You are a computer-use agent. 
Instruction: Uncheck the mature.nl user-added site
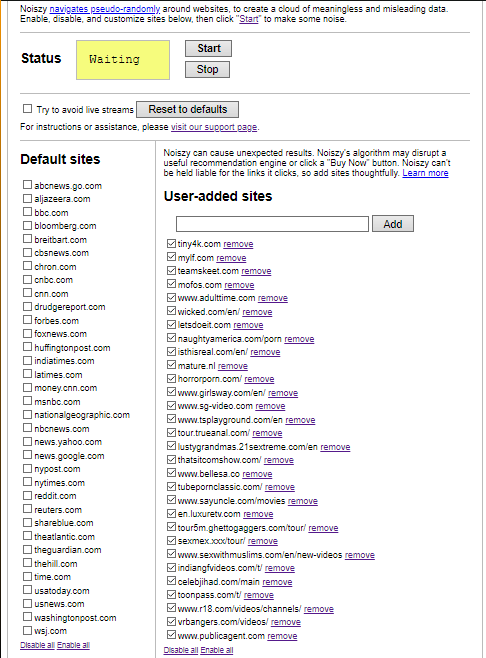point(171,365)
